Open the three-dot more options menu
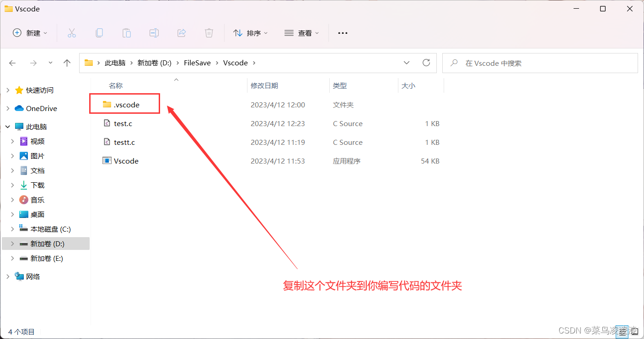 pyautogui.click(x=343, y=33)
